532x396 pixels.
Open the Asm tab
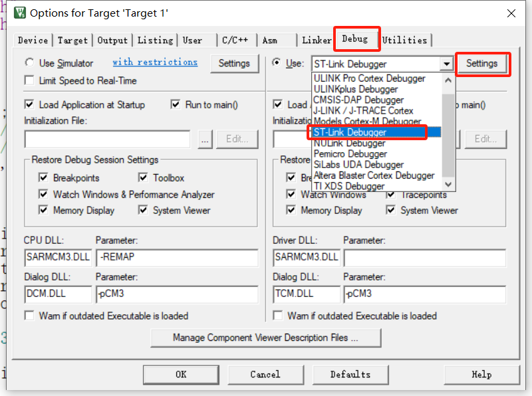click(277, 41)
